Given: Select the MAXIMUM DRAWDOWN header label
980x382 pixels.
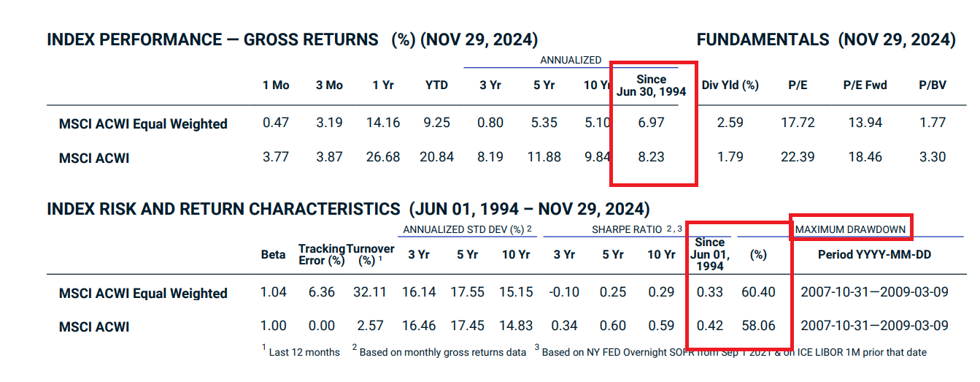Looking at the screenshot, I should point(851,229).
